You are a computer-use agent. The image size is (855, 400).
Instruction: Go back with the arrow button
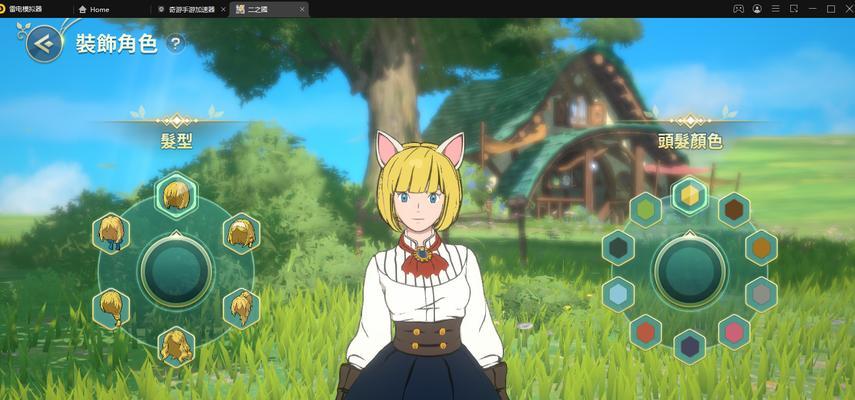pos(45,44)
